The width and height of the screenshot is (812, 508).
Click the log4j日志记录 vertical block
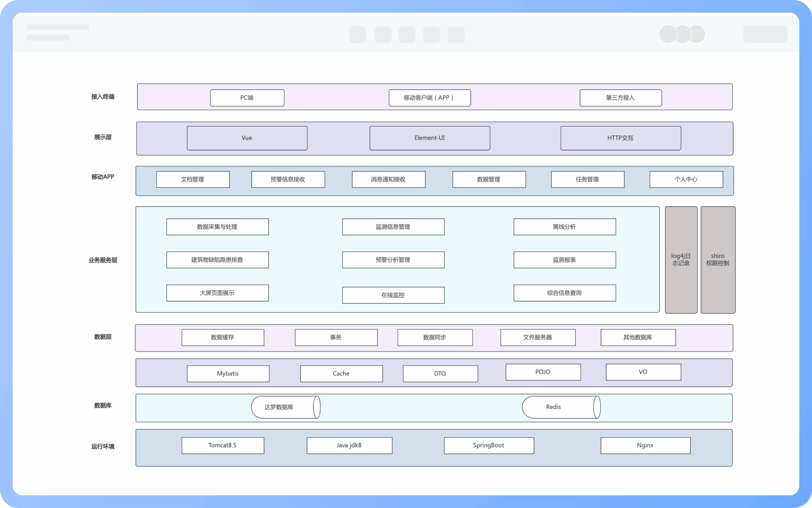(681, 260)
